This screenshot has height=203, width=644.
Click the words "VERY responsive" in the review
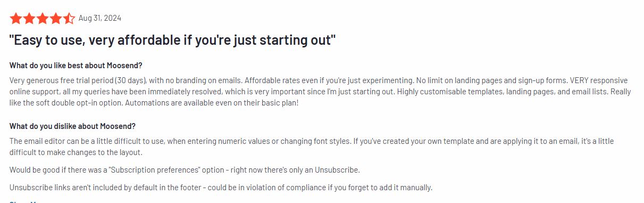click(x=599, y=80)
